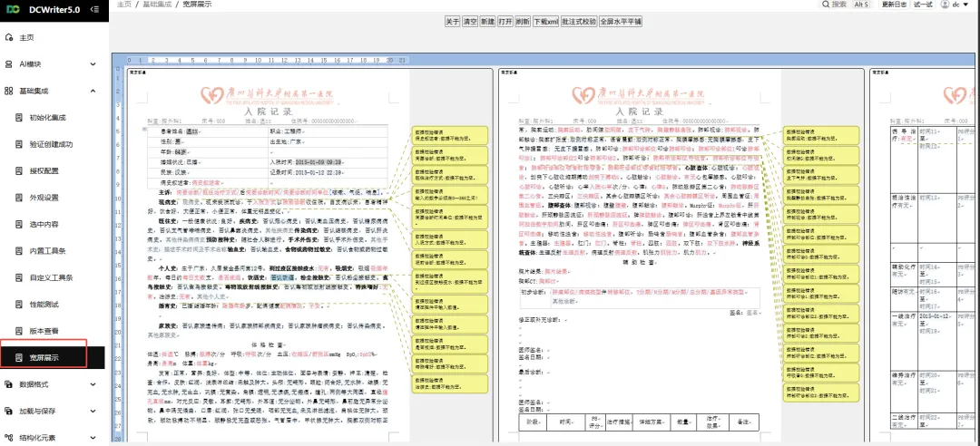Click the user avatar icon
This screenshot has height=446, width=980.
coord(945,5)
